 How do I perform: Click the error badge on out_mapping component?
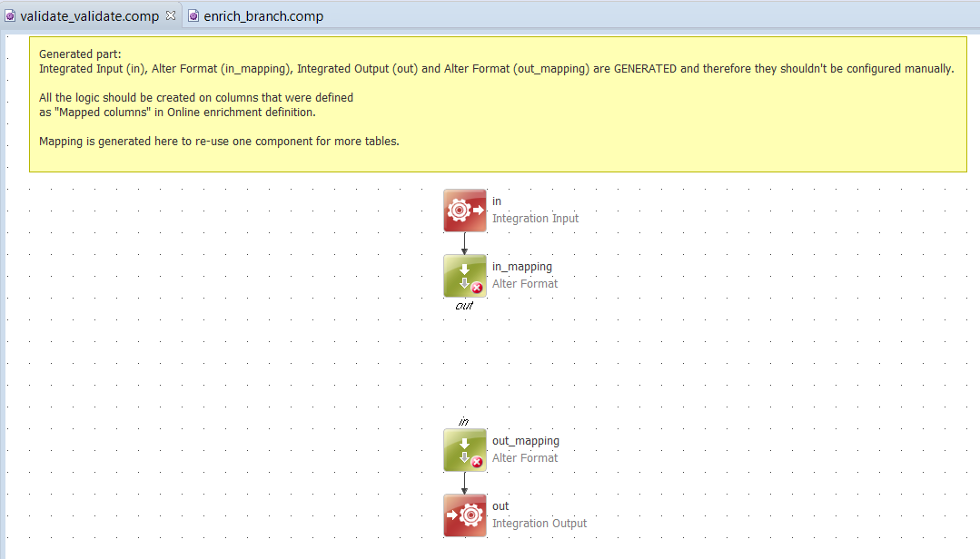[x=476, y=461]
